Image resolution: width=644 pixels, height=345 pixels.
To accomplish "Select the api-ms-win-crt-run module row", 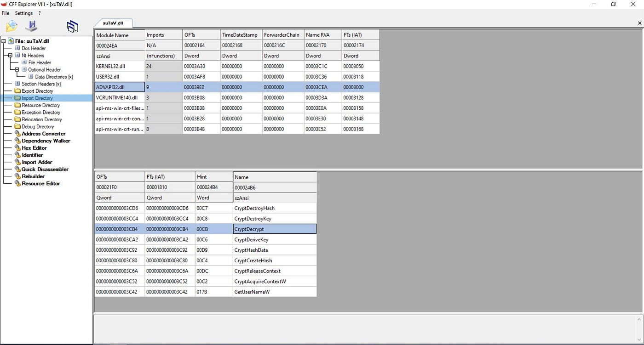I will (x=237, y=129).
